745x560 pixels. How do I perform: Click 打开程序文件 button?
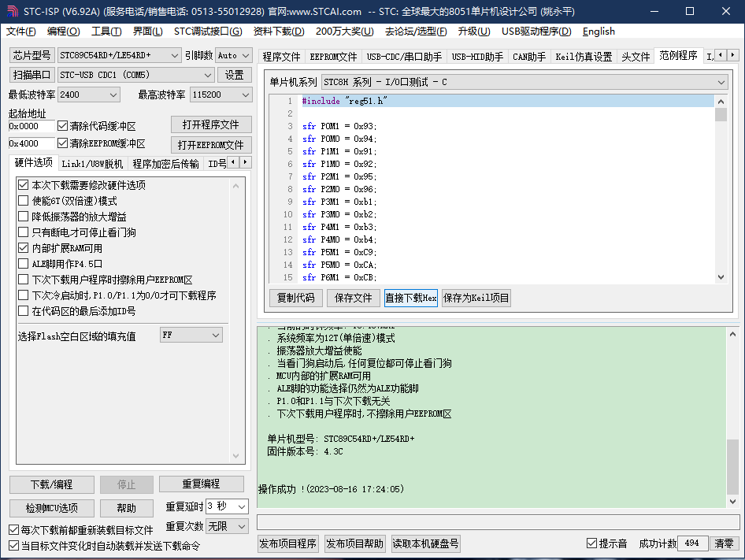coord(211,124)
